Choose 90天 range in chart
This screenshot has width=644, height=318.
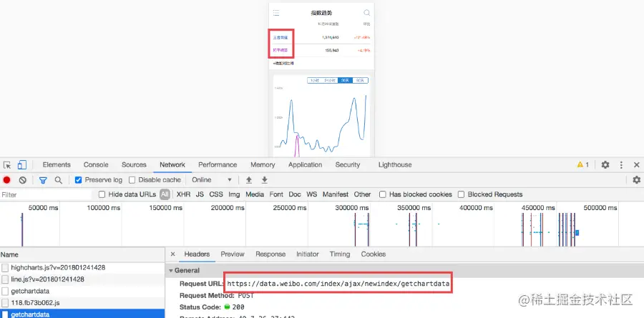(360, 81)
